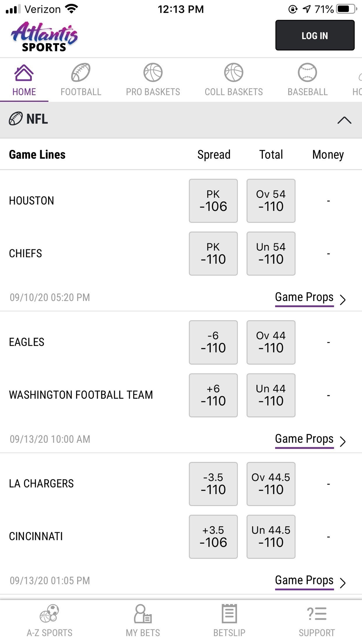This screenshot has height=644, width=362.
Task: Switch to the Home tab
Action: coord(24,80)
